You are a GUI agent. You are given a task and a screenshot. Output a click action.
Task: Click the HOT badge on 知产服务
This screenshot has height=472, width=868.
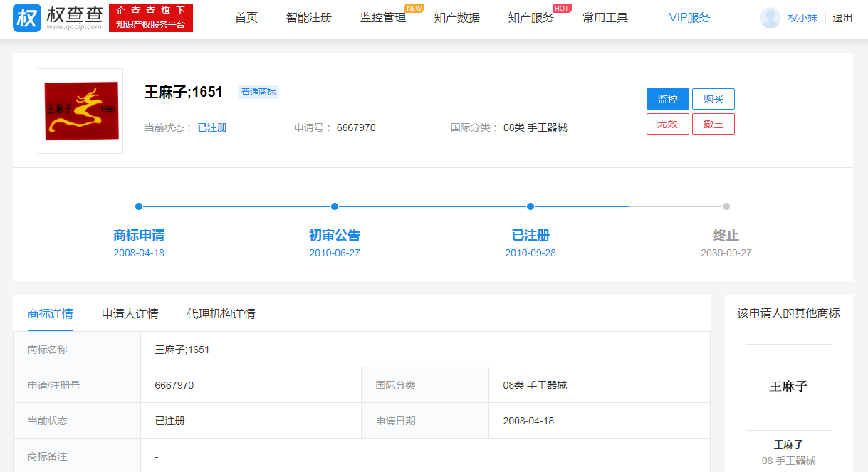[x=562, y=9]
